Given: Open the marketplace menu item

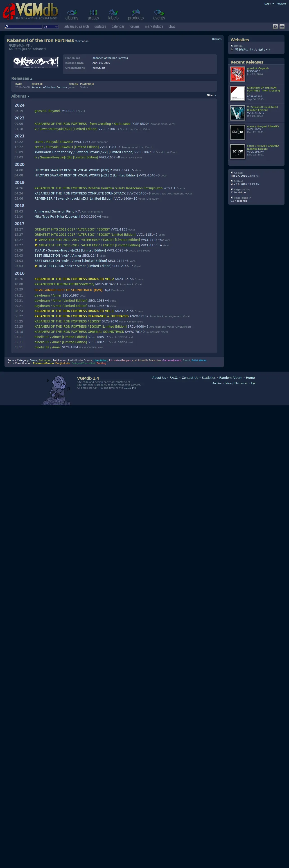Looking at the screenshot, I should 154,27.
